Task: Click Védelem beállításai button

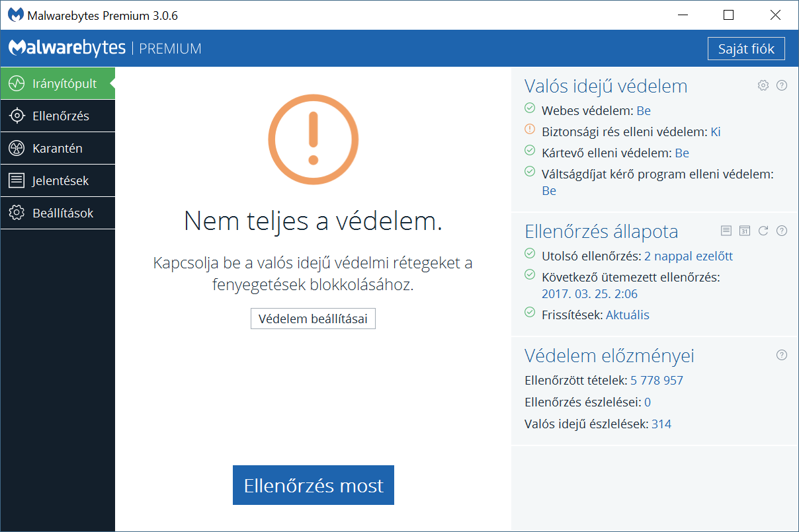Action: coord(313,319)
